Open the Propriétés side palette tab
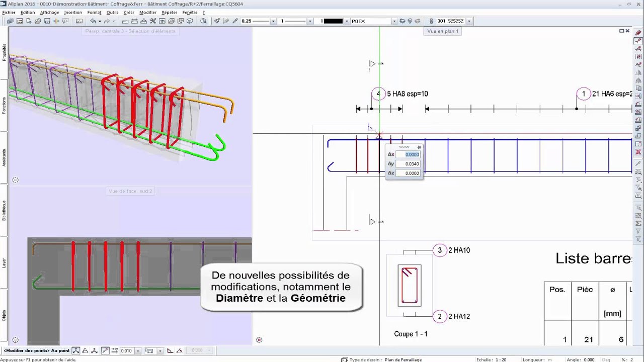Viewport: 644px width, 362px height. (x=5, y=52)
